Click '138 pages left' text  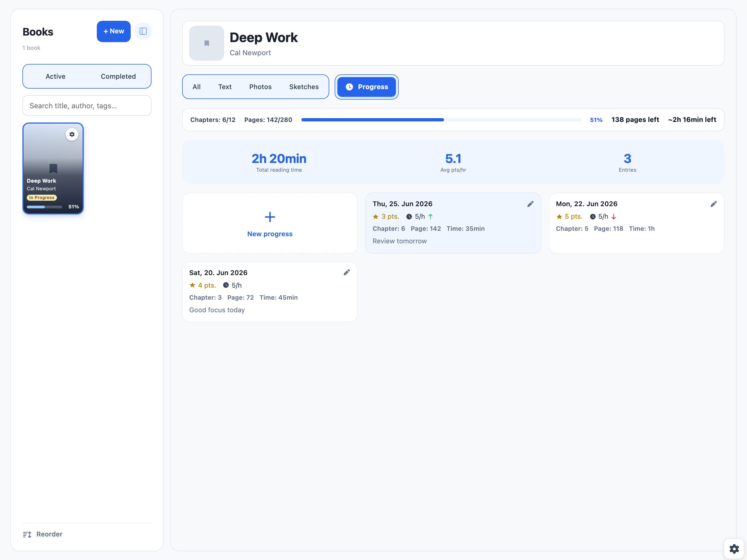tap(635, 119)
